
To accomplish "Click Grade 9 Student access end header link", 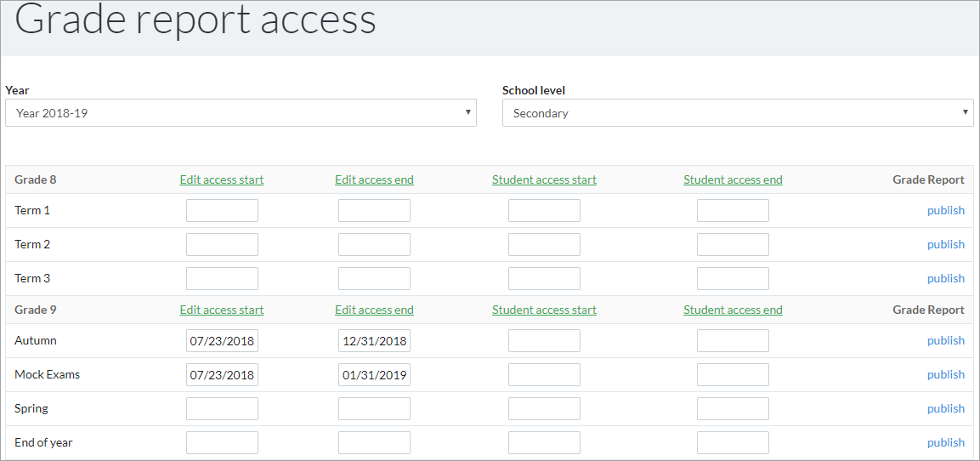I will click(734, 310).
